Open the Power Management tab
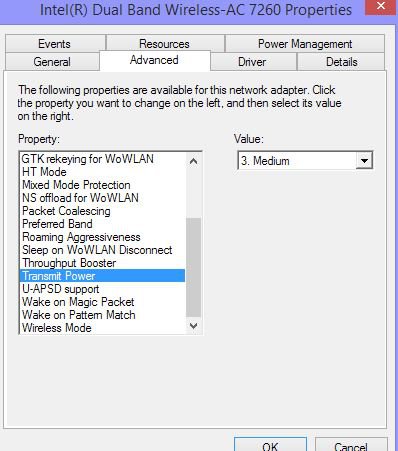 click(x=305, y=44)
